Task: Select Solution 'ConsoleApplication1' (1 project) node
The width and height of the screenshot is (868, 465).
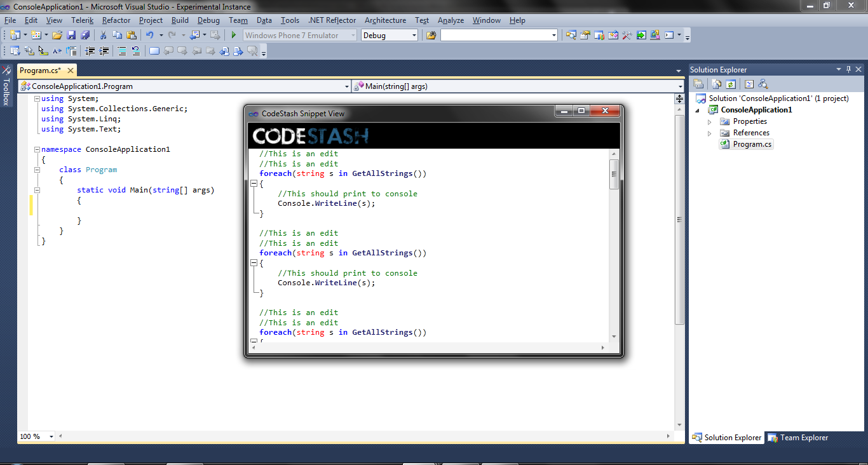Action: (773, 98)
